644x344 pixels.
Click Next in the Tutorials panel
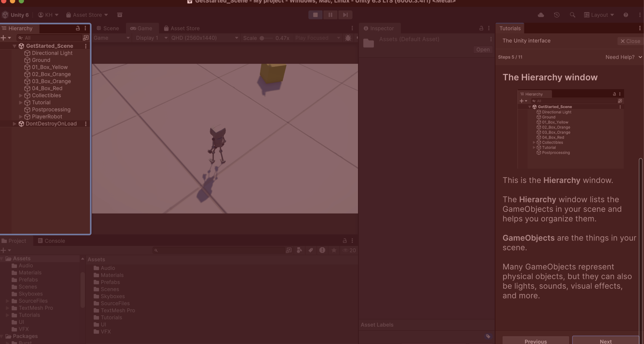[606, 341]
